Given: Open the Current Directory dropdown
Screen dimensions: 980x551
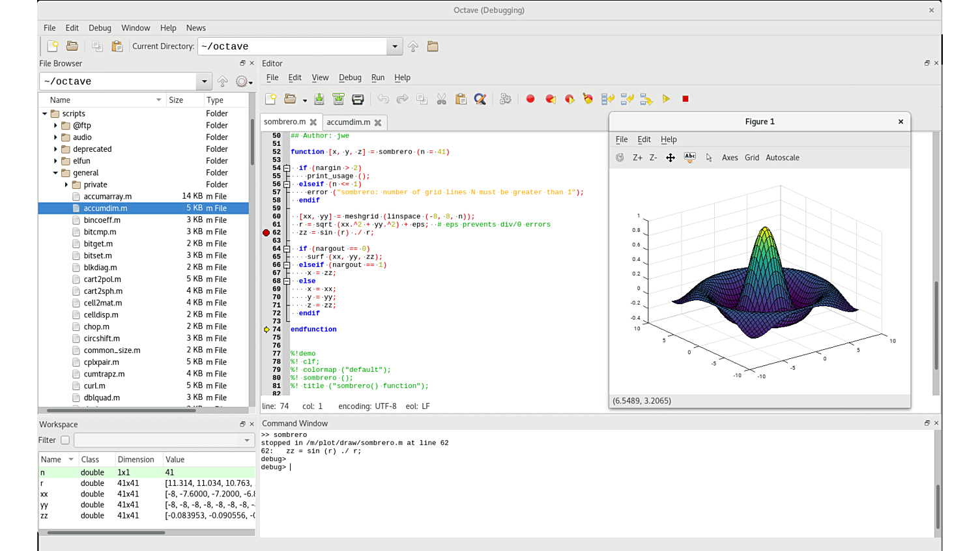Looking at the screenshot, I should [395, 46].
